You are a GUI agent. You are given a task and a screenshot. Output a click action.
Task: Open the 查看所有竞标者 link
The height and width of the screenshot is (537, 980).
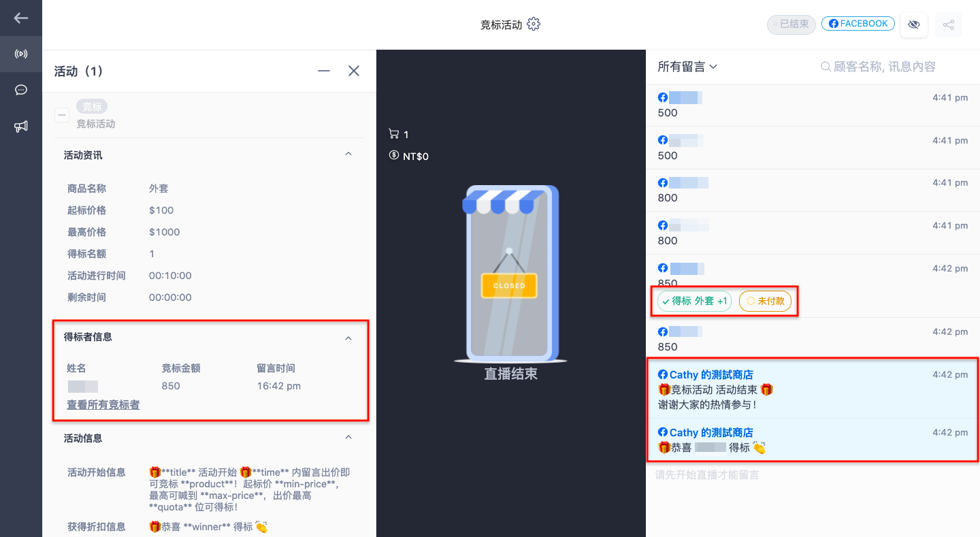(103, 404)
